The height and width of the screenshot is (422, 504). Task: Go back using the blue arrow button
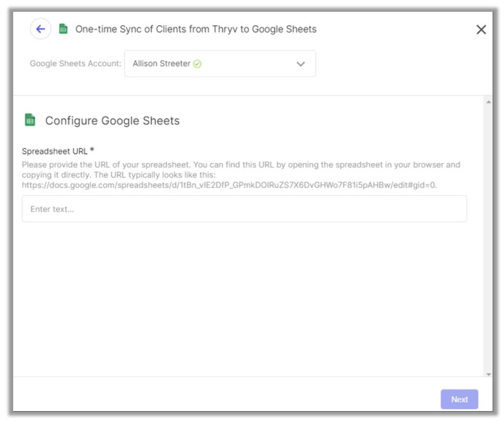41,29
